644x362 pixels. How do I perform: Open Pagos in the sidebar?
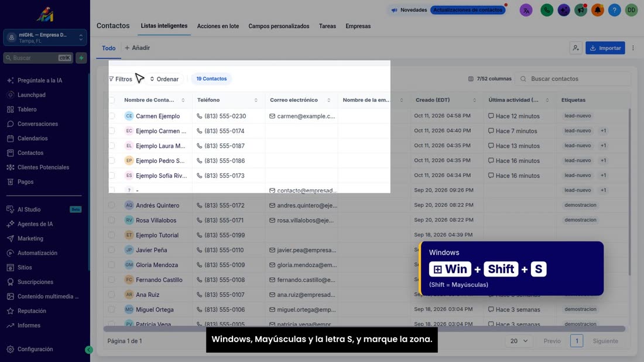(x=25, y=182)
